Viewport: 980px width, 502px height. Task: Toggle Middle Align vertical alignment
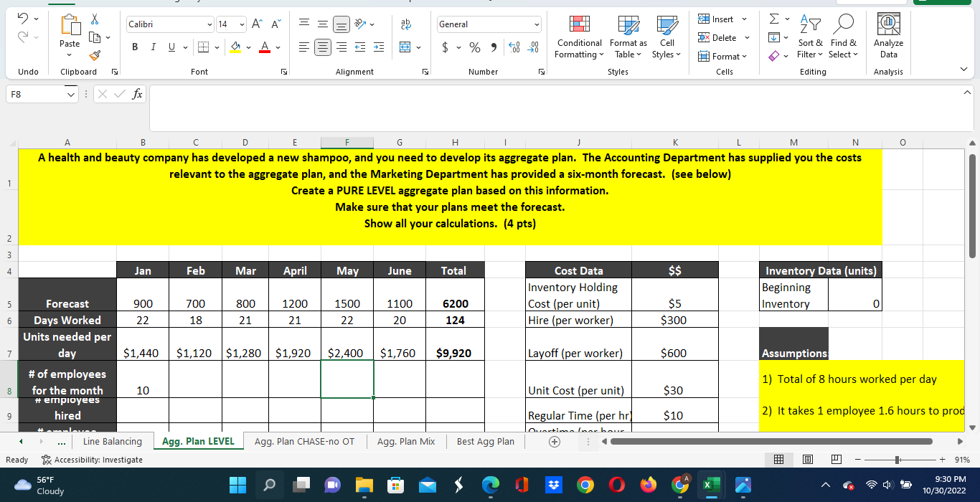pos(324,24)
